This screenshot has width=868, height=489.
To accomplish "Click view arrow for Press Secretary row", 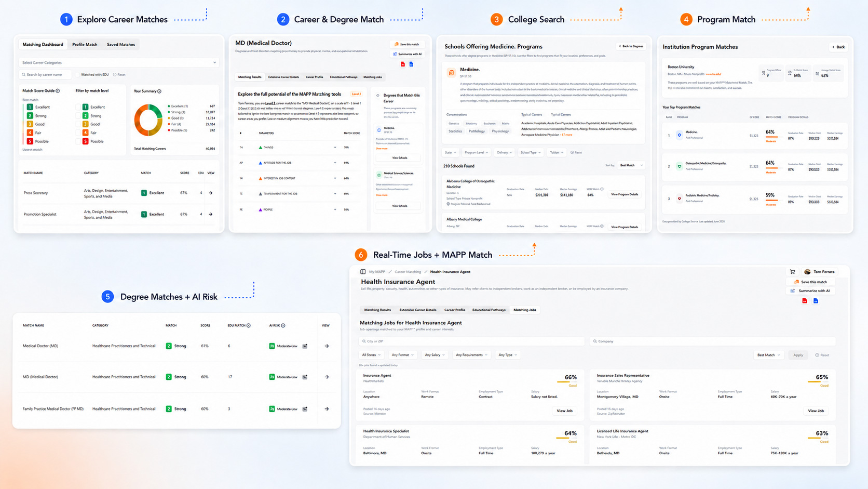I will tap(211, 193).
